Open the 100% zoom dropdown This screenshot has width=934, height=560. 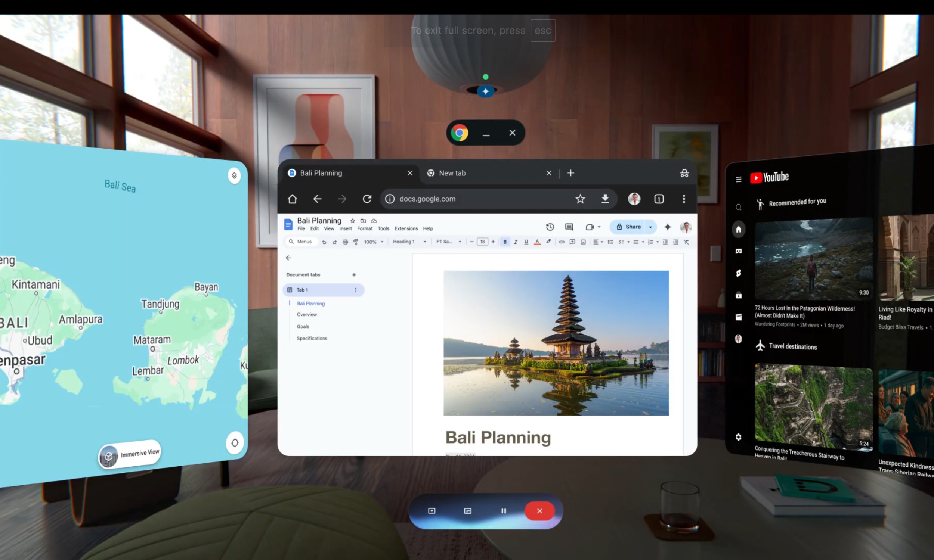pos(373,242)
